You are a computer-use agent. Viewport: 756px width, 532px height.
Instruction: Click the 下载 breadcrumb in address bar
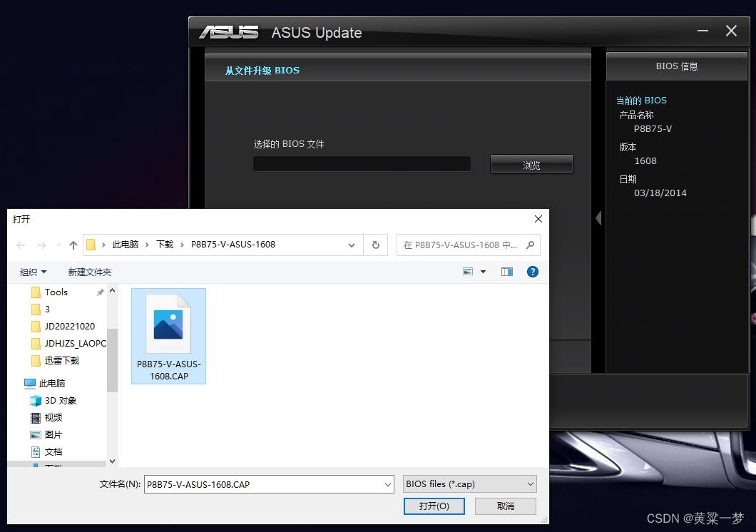pyautogui.click(x=165, y=245)
